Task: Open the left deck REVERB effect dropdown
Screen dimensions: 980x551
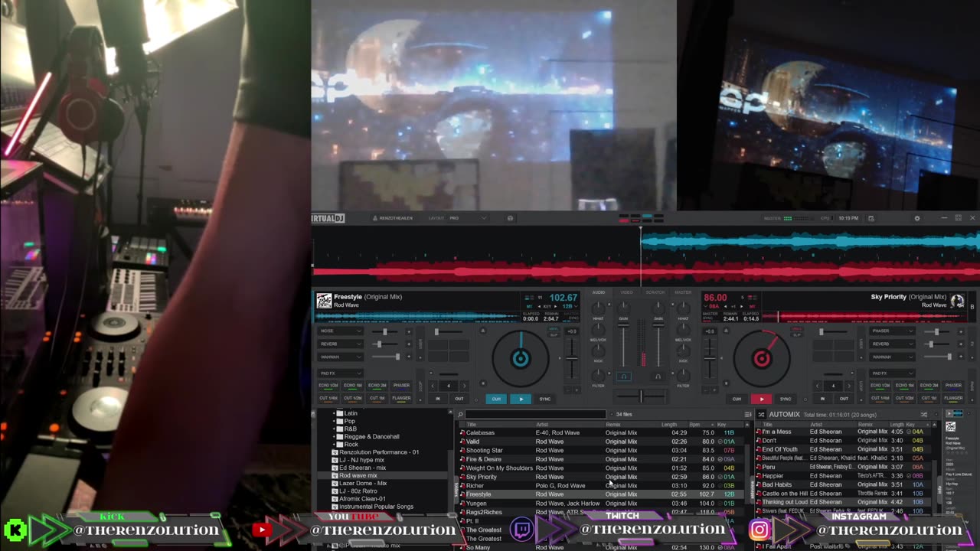Action: (341, 344)
